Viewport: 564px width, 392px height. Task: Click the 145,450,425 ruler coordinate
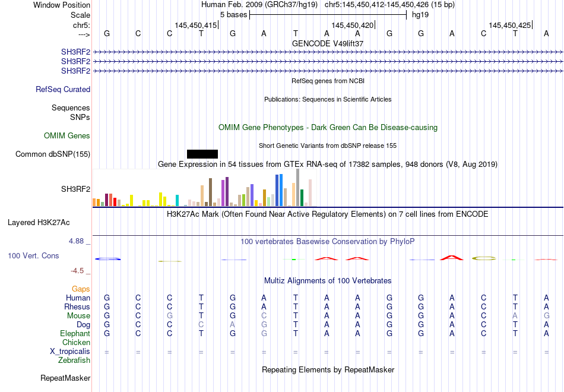point(510,25)
